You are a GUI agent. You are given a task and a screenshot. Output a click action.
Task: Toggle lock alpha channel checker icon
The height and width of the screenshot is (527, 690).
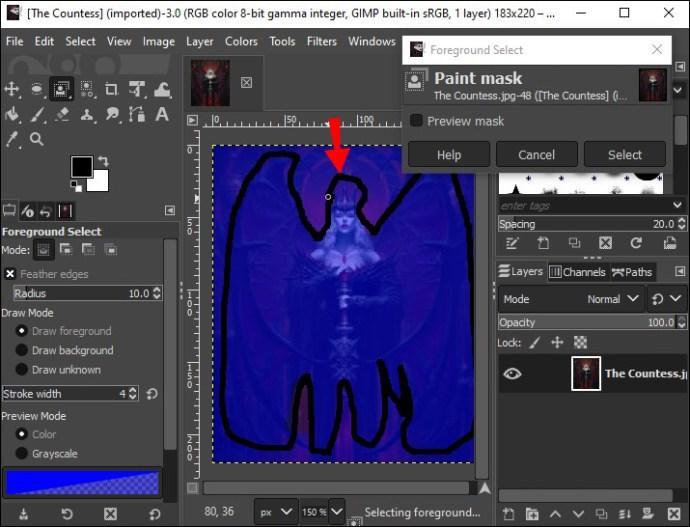coord(580,343)
